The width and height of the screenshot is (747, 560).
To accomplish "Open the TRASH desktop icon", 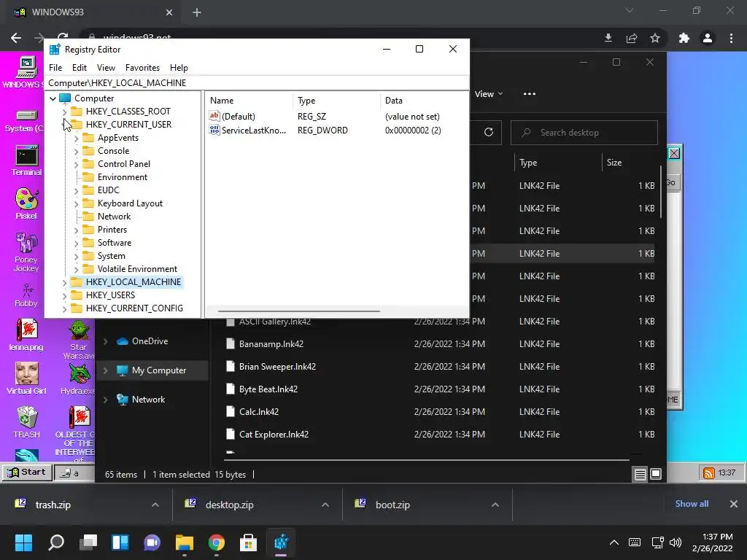I will click(27, 422).
